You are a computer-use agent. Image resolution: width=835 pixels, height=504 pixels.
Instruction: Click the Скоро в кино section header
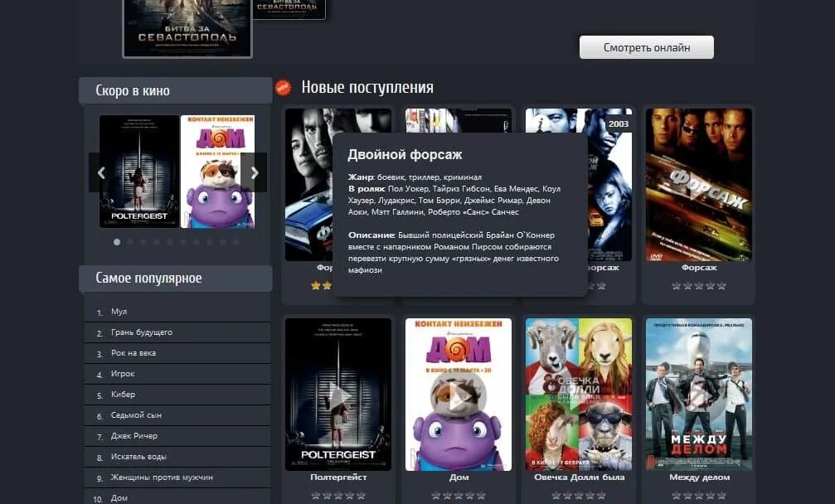tap(175, 90)
